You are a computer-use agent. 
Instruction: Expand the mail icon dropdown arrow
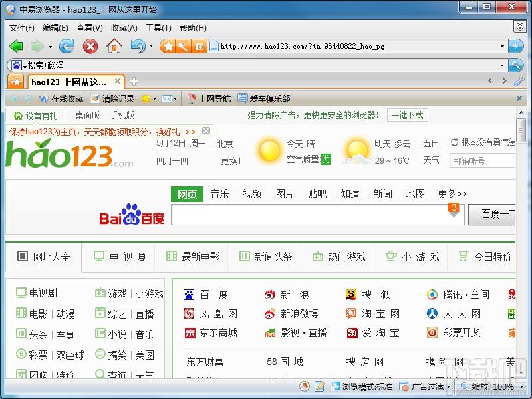pyautogui.click(x=175, y=98)
